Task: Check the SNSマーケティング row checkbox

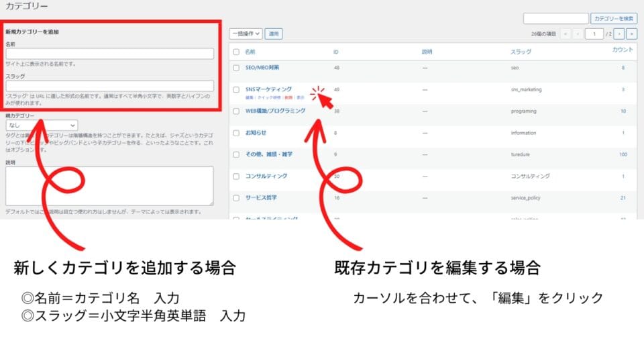Action: pyautogui.click(x=236, y=89)
